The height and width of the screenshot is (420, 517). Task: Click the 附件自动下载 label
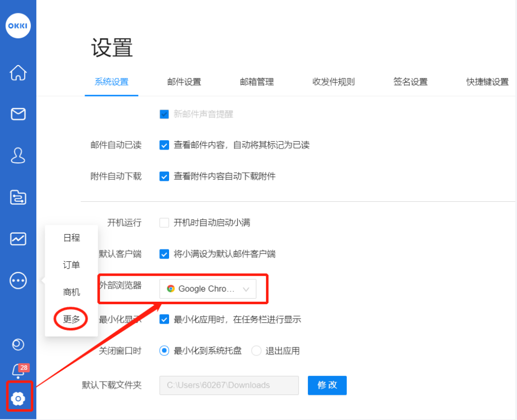pos(116,176)
